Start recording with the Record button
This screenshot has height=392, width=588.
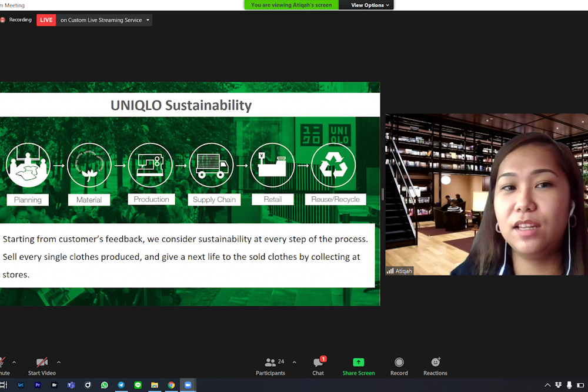pos(399,366)
